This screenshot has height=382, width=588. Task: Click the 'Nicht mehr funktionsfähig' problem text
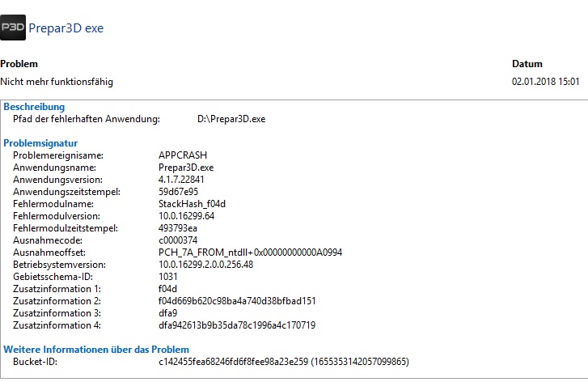(57, 82)
